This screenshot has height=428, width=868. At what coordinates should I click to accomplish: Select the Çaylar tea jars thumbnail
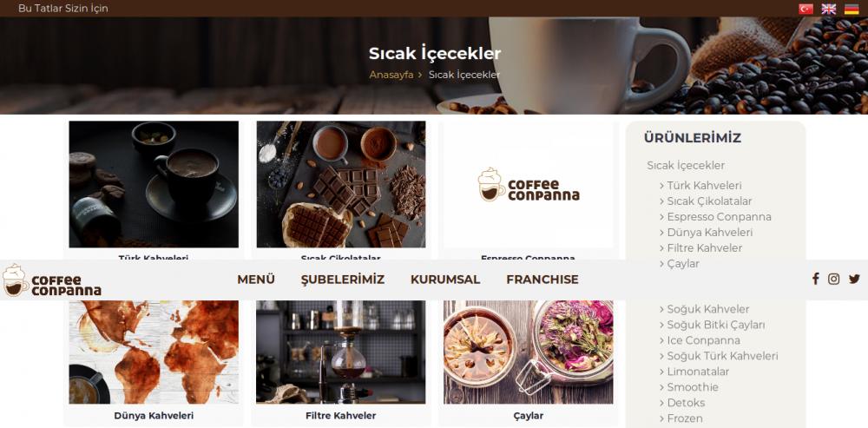pyautogui.click(x=528, y=352)
